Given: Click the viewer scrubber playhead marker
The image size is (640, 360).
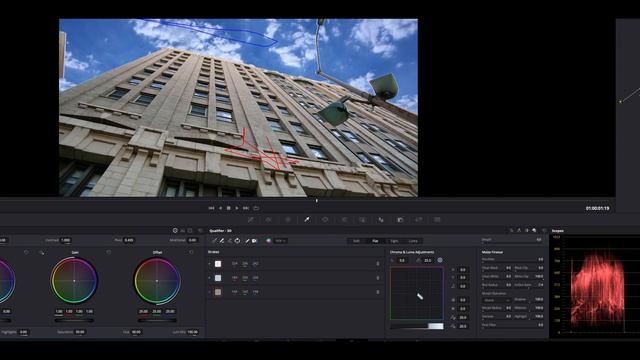Looking at the screenshot, I should (x=316, y=200).
